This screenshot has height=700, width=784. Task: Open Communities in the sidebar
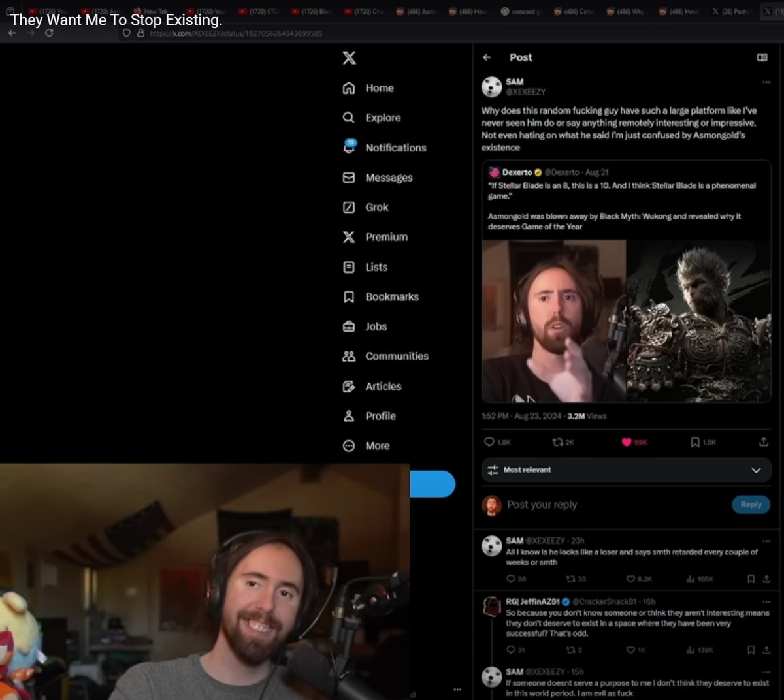point(385,356)
